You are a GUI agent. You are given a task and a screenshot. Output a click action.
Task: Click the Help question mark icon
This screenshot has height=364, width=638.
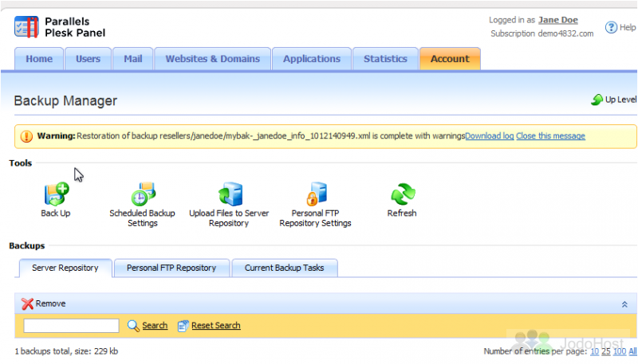tap(610, 27)
